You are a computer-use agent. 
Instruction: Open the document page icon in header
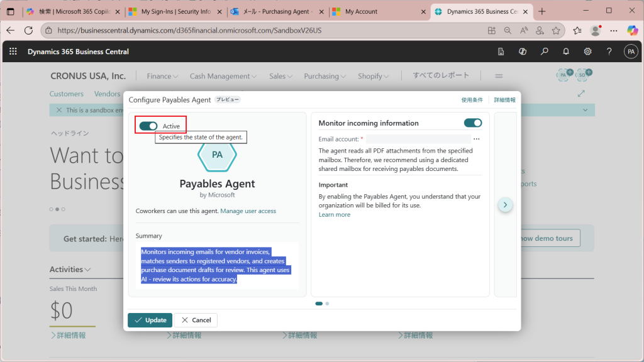(501, 52)
